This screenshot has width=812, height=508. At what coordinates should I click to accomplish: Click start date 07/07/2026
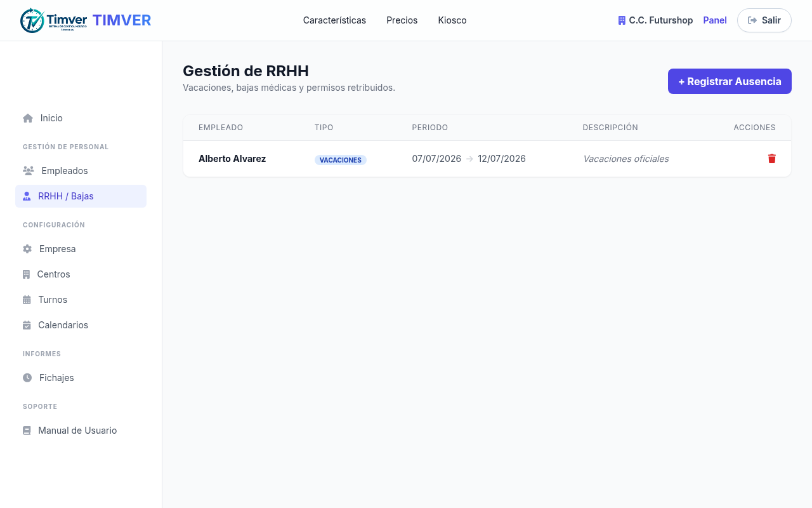436,159
